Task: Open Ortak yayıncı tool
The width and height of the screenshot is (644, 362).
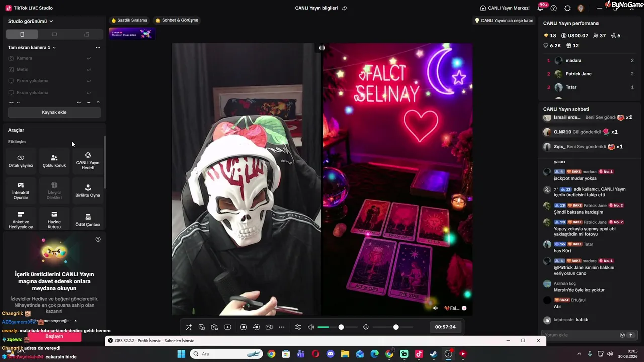Action: point(21,161)
